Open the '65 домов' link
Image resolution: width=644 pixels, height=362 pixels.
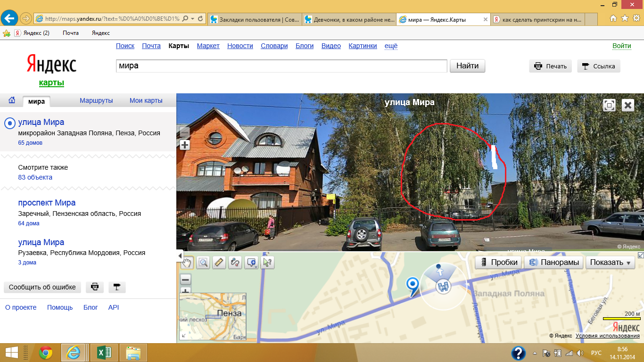point(30,143)
